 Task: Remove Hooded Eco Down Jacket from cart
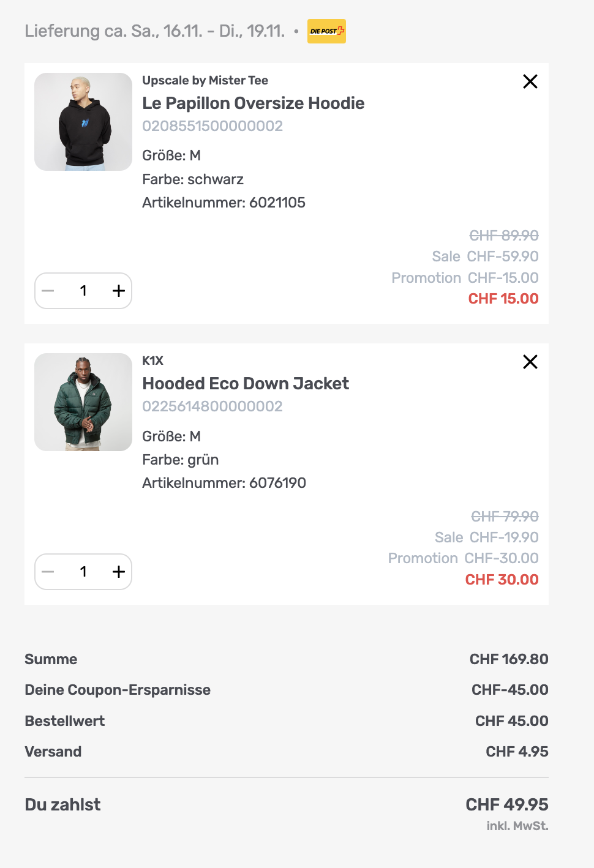point(530,362)
